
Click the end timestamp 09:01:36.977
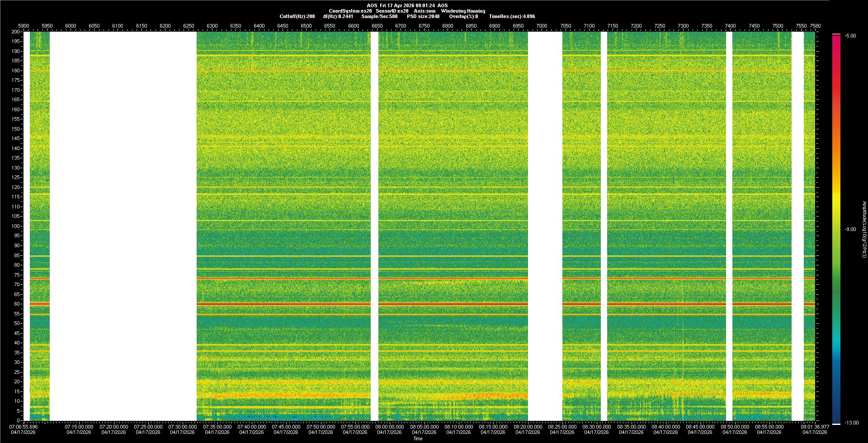click(815, 427)
